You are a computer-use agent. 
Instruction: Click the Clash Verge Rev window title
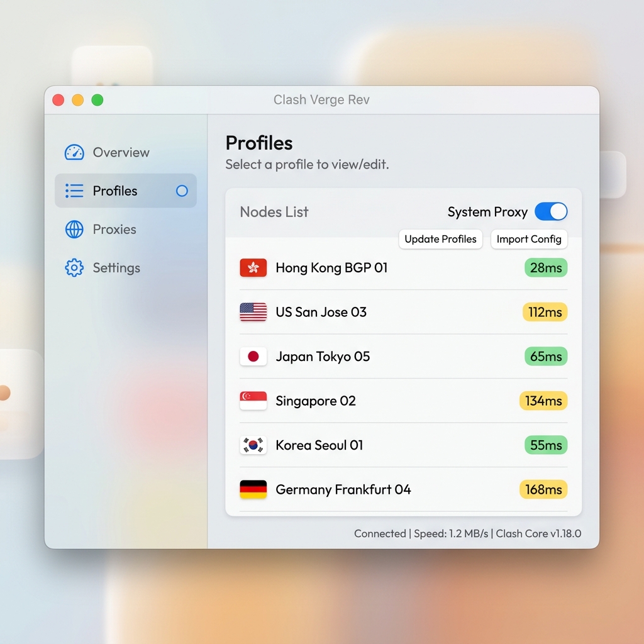pyautogui.click(x=321, y=100)
